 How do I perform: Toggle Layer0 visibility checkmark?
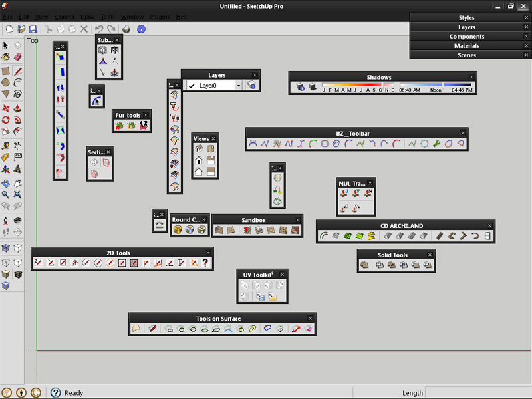tap(192, 86)
